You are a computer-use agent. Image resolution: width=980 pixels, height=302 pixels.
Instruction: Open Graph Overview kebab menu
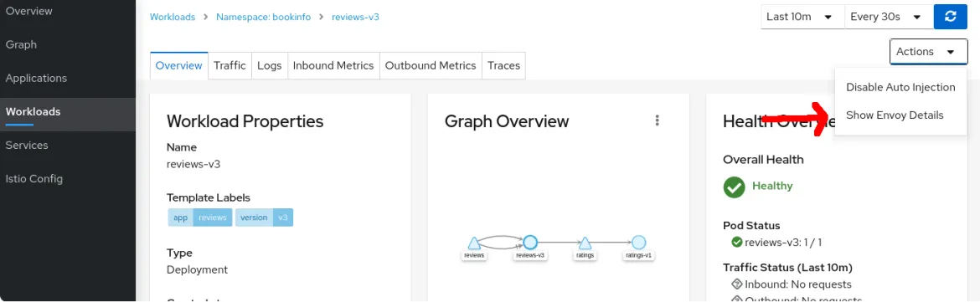(657, 120)
